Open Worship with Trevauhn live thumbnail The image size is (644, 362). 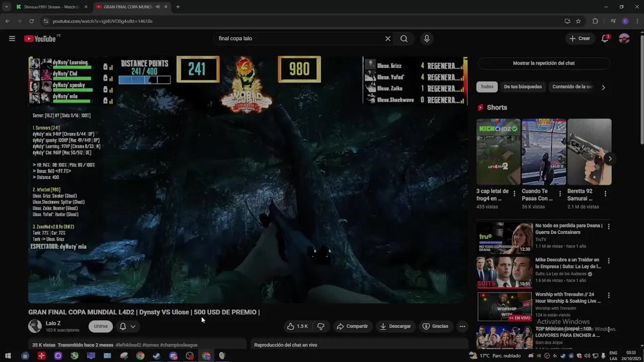coord(505,306)
